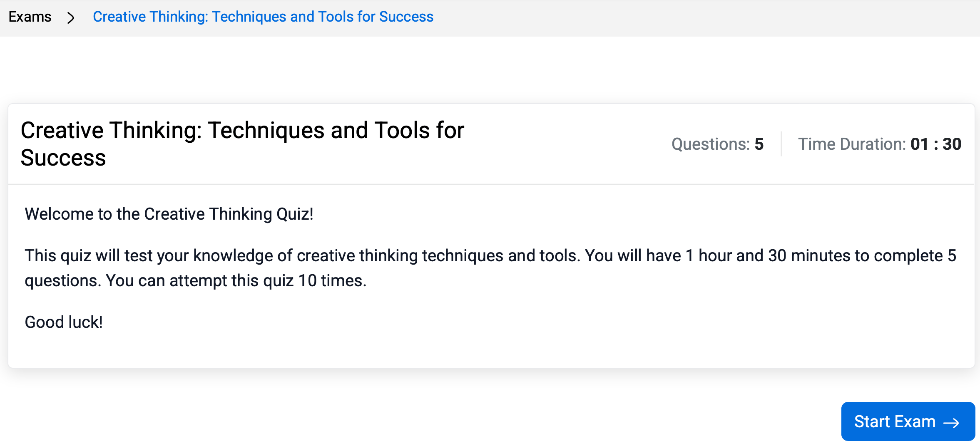Click the 01 : 30 duration value
Image resolution: width=980 pixels, height=446 pixels.
click(x=936, y=144)
